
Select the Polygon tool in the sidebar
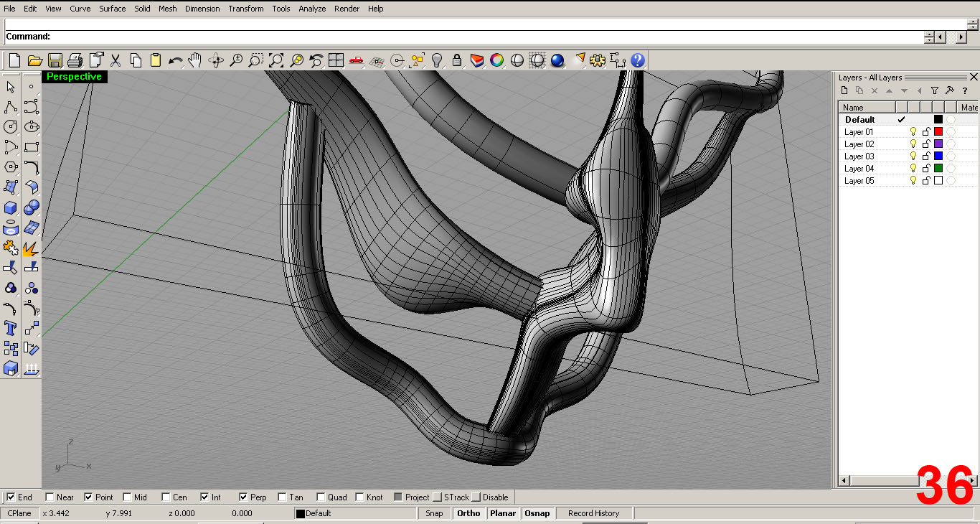click(x=11, y=167)
